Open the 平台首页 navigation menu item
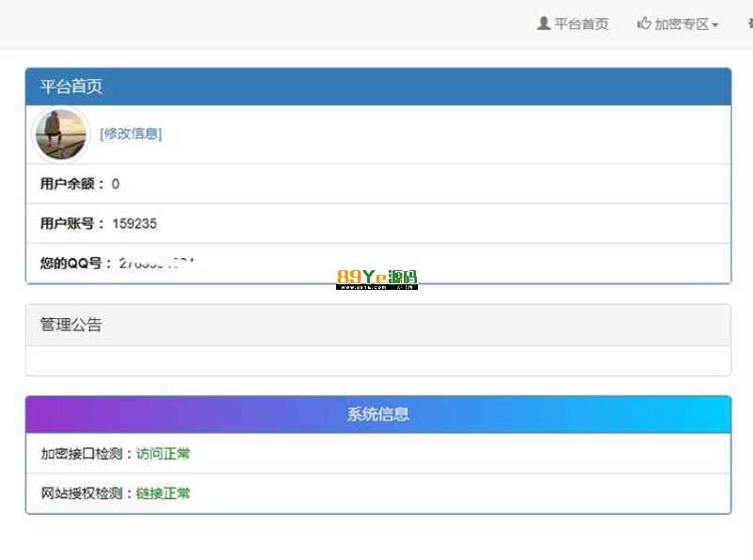753x560 pixels. [x=581, y=24]
